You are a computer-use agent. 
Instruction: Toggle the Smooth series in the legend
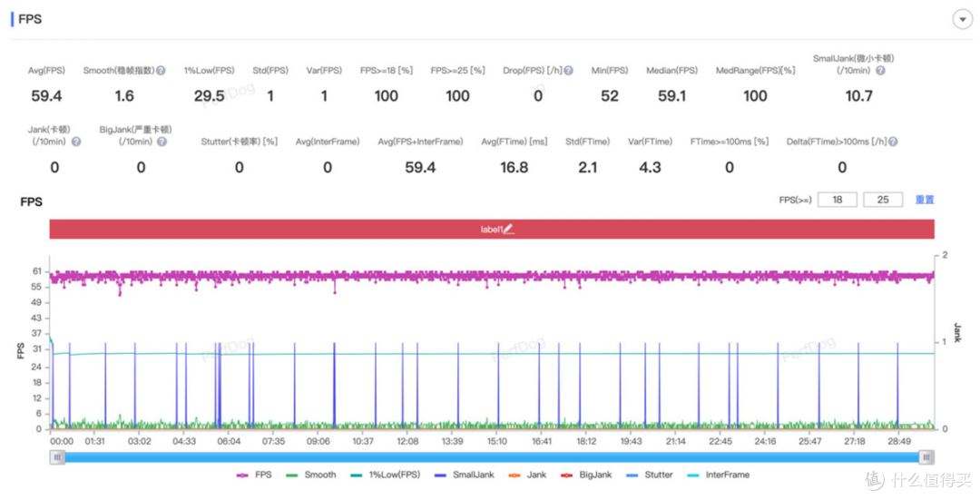pos(310,475)
